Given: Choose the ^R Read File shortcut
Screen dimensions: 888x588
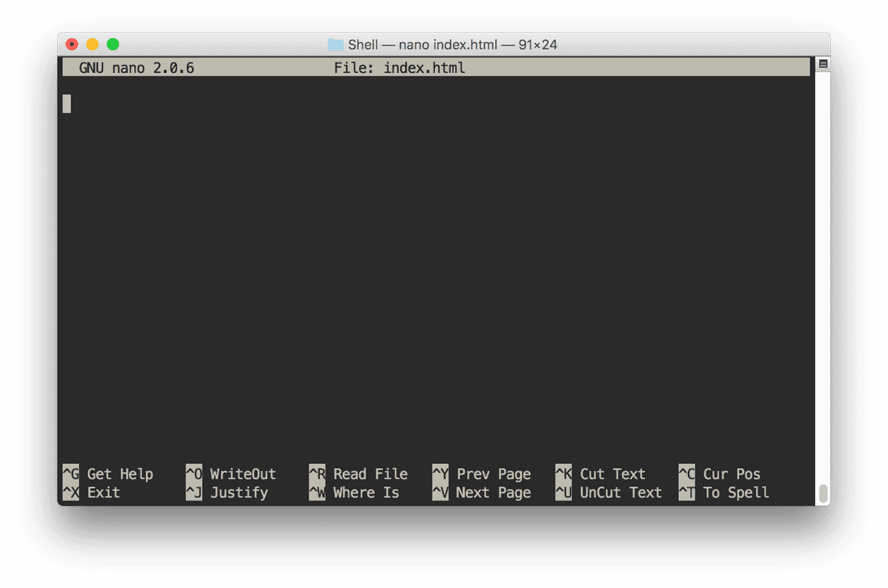Looking at the screenshot, I should pyautogui.click(x=358, y=474).
